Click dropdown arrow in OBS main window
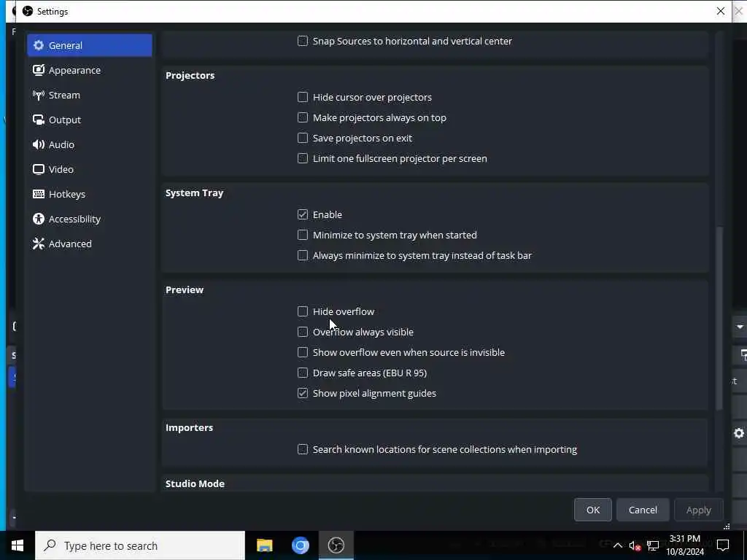The image size is (747, 560). click(x=740, y=327)
